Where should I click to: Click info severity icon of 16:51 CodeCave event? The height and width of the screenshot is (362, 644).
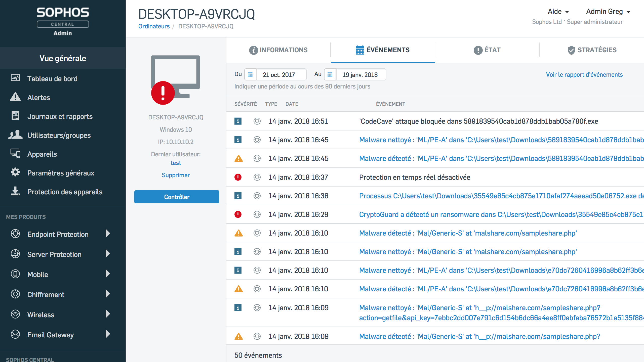(x=238, y=121)
